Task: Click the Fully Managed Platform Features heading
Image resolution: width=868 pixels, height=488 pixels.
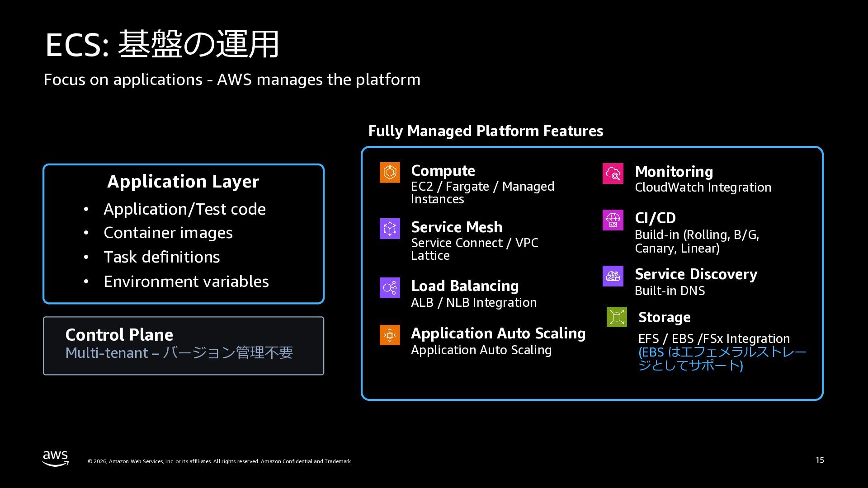Action: click(486, 131)
